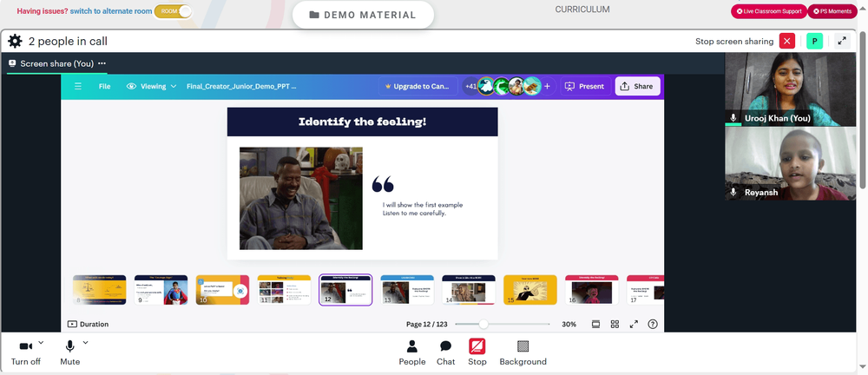Click Live Classroom Support button
Screen dimensions: 868x375
click(x=769, y=11)
